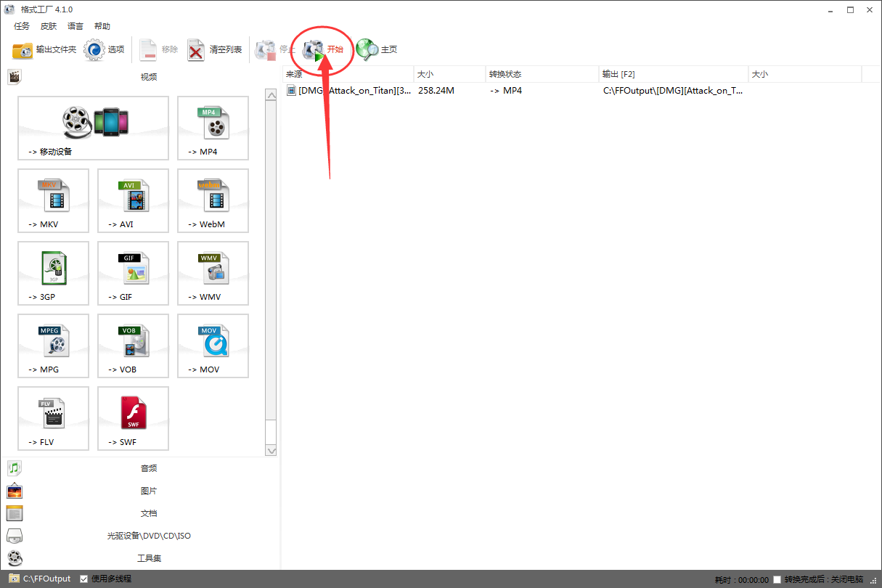Toggle 使用多线程 multithreading checkbox
882x588 pixels.
[x=84, y=579]
